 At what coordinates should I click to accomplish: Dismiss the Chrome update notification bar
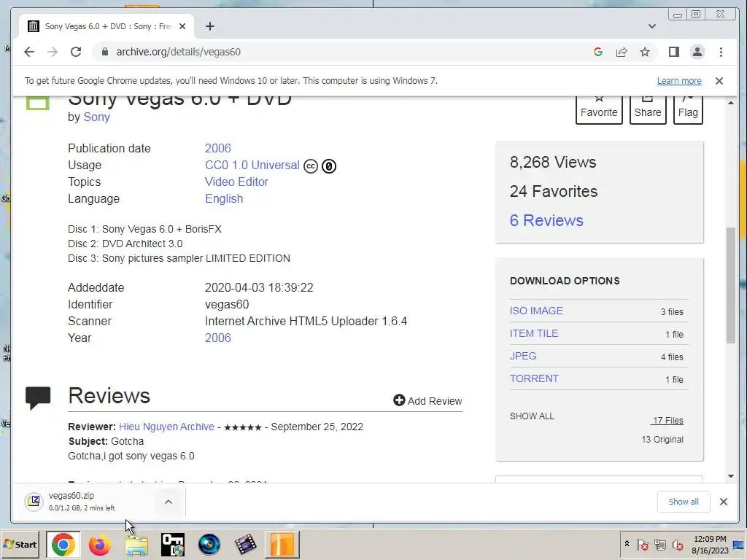[719, 81]
